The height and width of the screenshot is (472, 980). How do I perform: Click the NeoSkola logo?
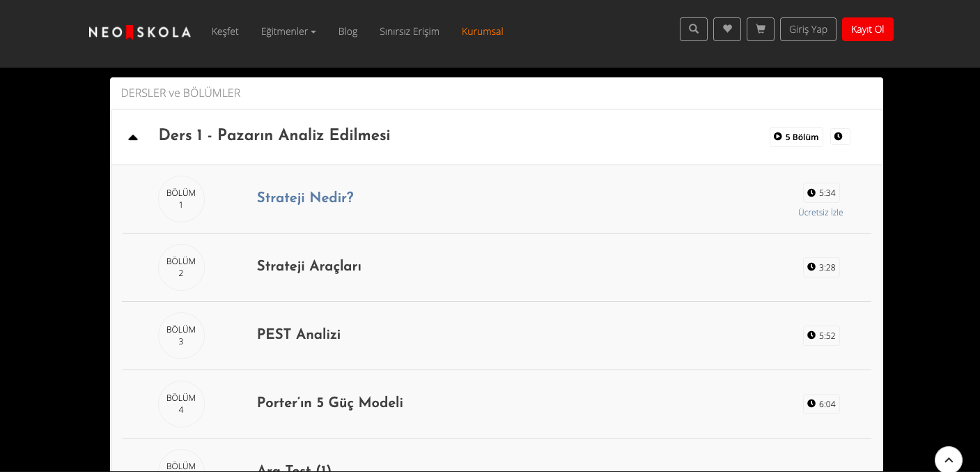(x=139, y=32)
